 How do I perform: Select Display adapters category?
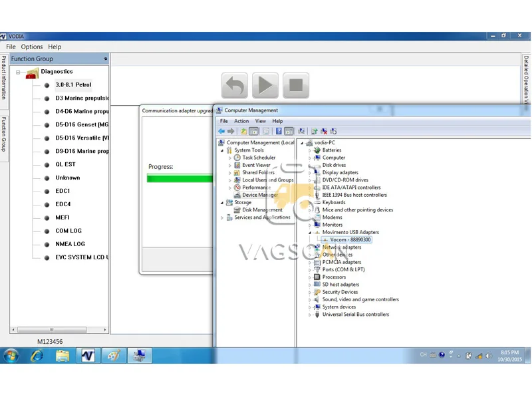[340, 172]
